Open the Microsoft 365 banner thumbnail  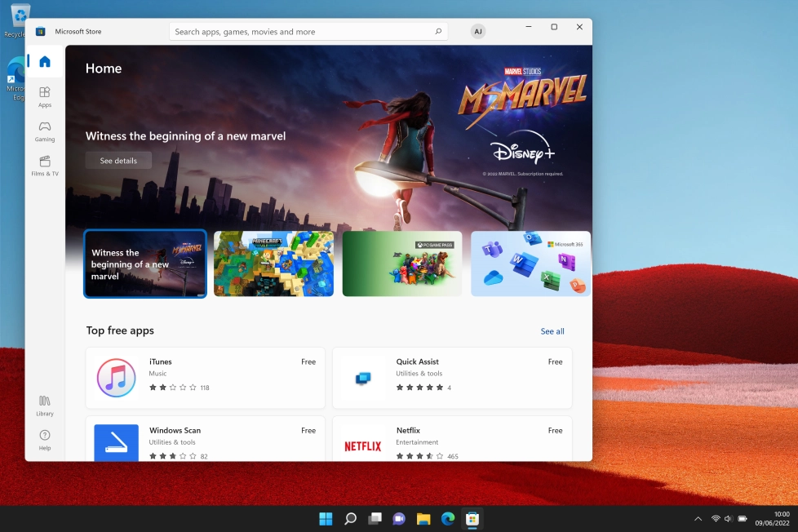pos(530,264)
